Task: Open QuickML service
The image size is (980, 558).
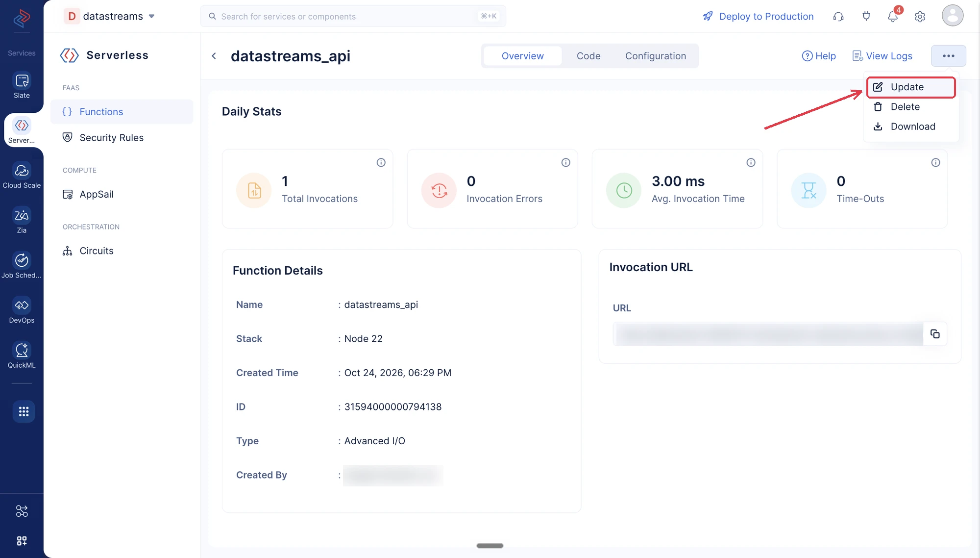Action: tap(22, 355)
